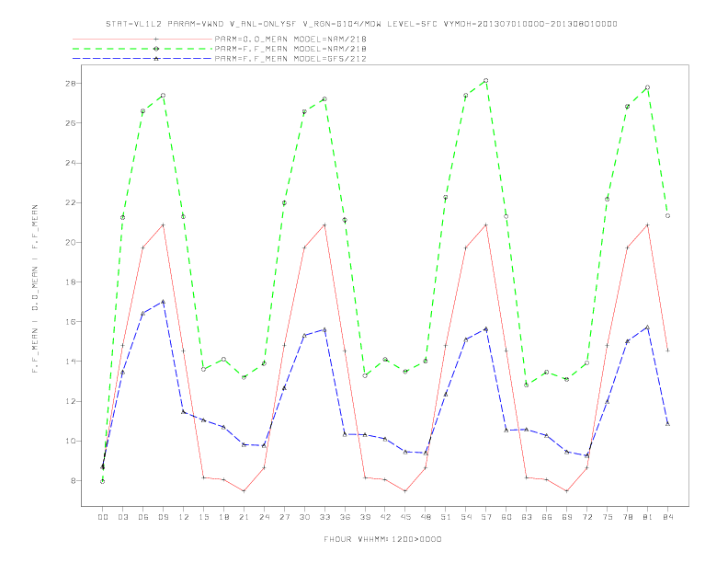Click y-axis tick label 16

72,321
